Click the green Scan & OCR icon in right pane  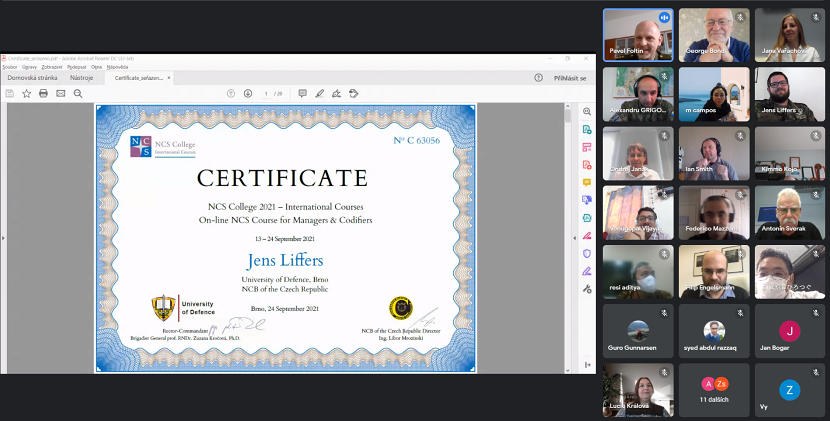587,218
